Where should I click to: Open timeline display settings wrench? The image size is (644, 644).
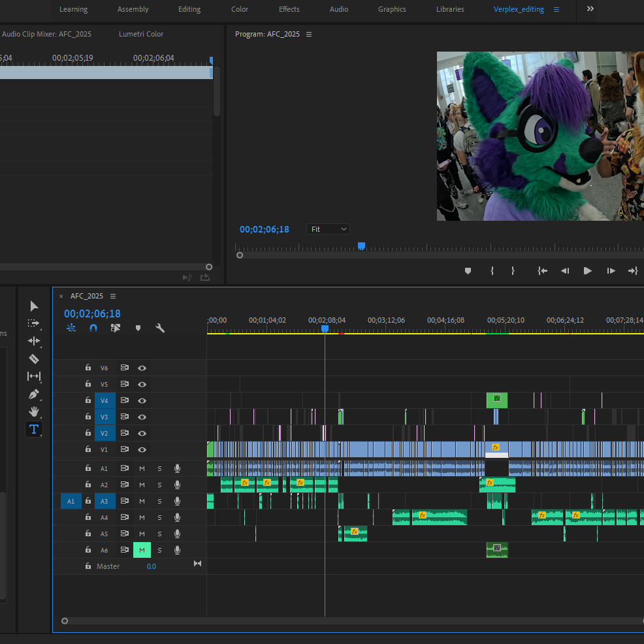click(x=160, y=328)
